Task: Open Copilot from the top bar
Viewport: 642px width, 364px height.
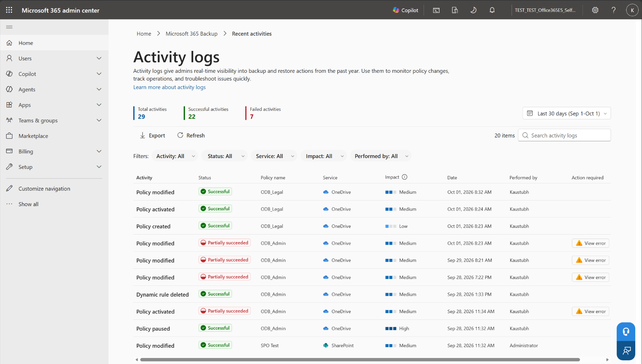Action: point(405,10)
